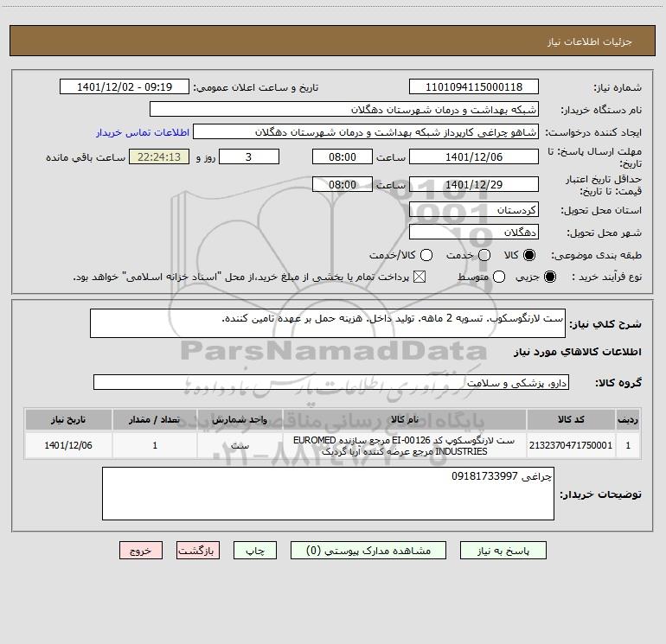The image size is (666, 644).
Task: Click the گروه کالا field
Action: (x=331, y=382)
